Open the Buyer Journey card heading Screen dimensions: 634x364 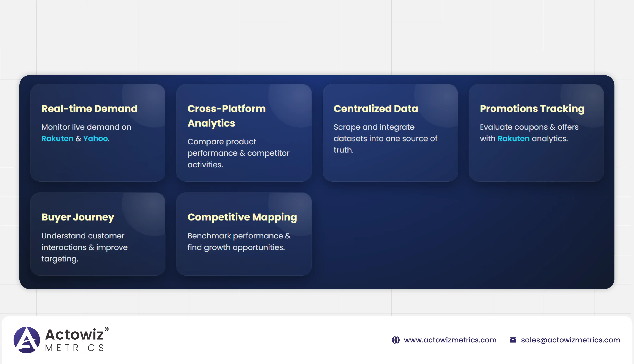(x=78, y=217)
